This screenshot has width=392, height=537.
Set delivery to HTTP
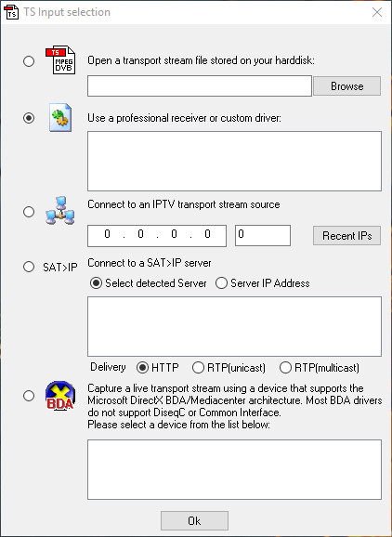pos(158,368)
